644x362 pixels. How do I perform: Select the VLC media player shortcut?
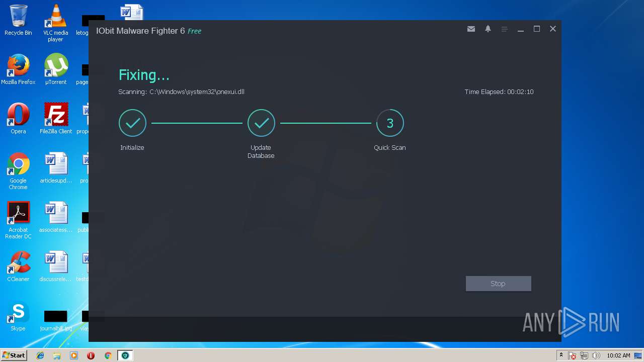[55, 23]
